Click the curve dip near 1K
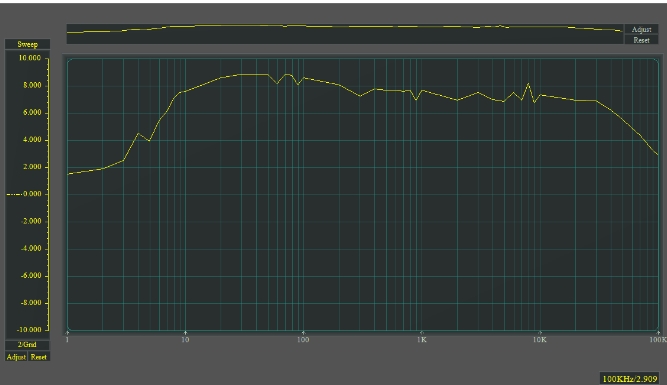 click(416, 99)
